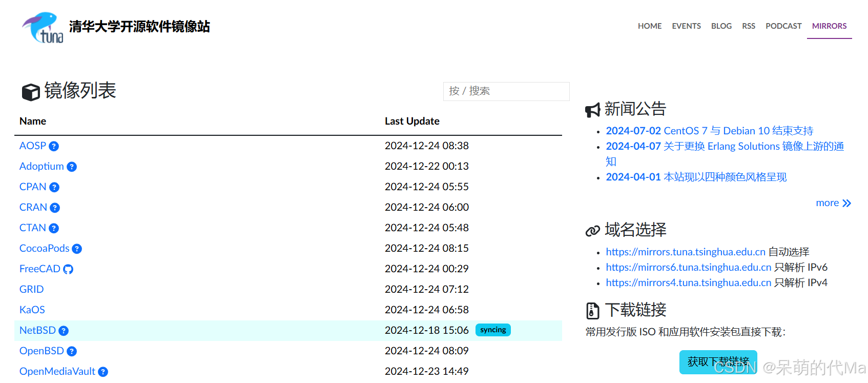This screenshot has width=868, height=383.
Task: Open the NetBSD mirror link
Action: 37,330
